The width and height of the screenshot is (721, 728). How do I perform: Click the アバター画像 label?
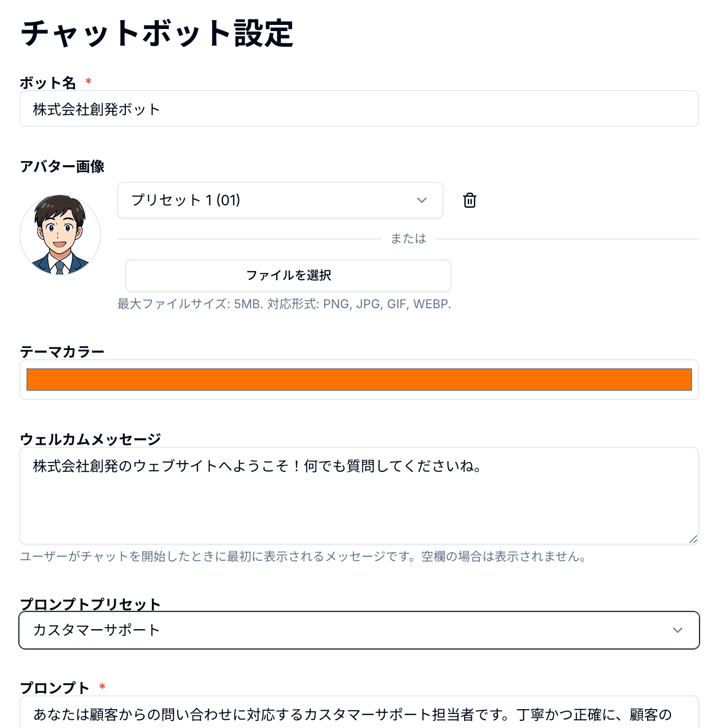point(62,167)
